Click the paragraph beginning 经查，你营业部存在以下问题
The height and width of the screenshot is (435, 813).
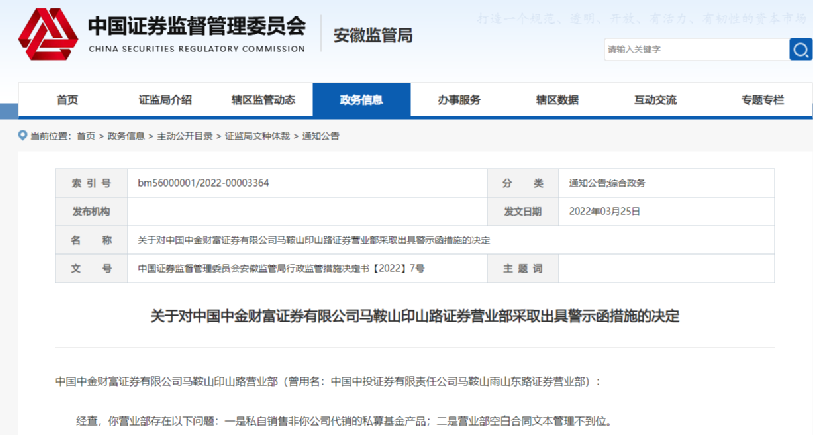pos(345,421)
